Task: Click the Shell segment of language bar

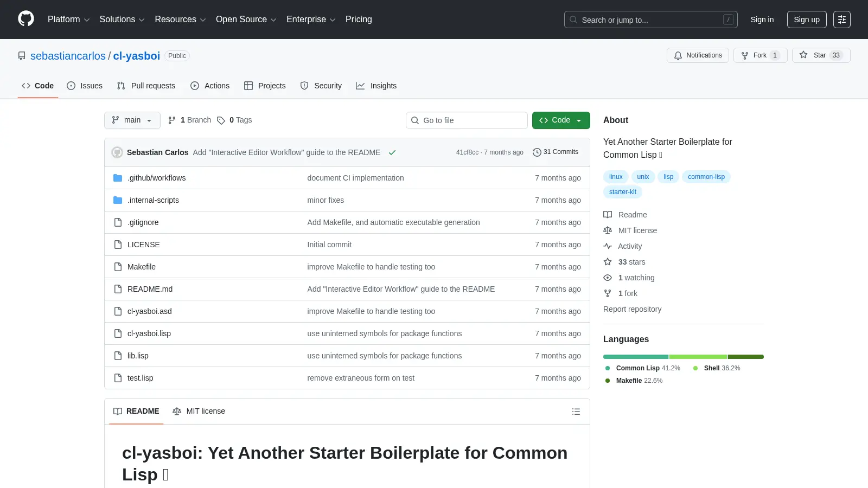Action: pyautogui.click(x=698, y=357)
